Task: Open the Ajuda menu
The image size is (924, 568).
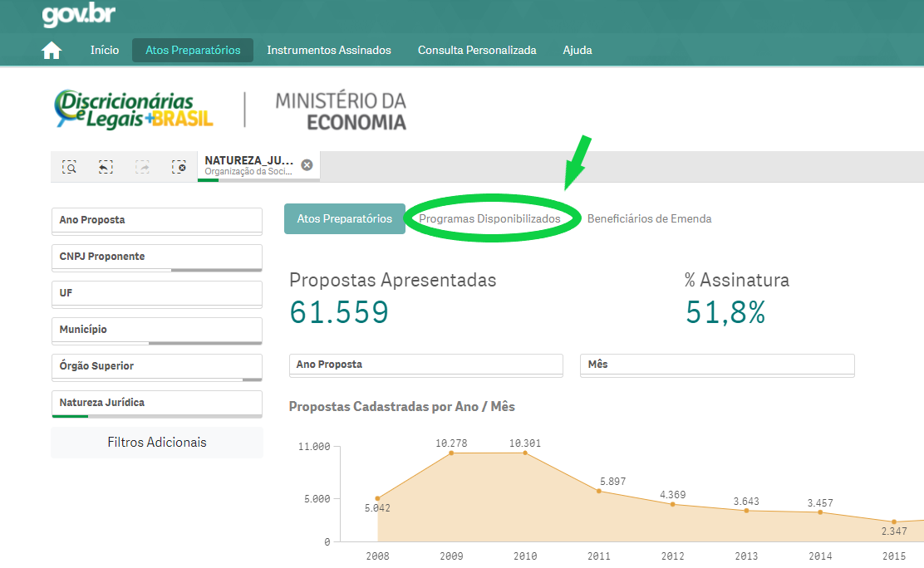Action: 577,51
